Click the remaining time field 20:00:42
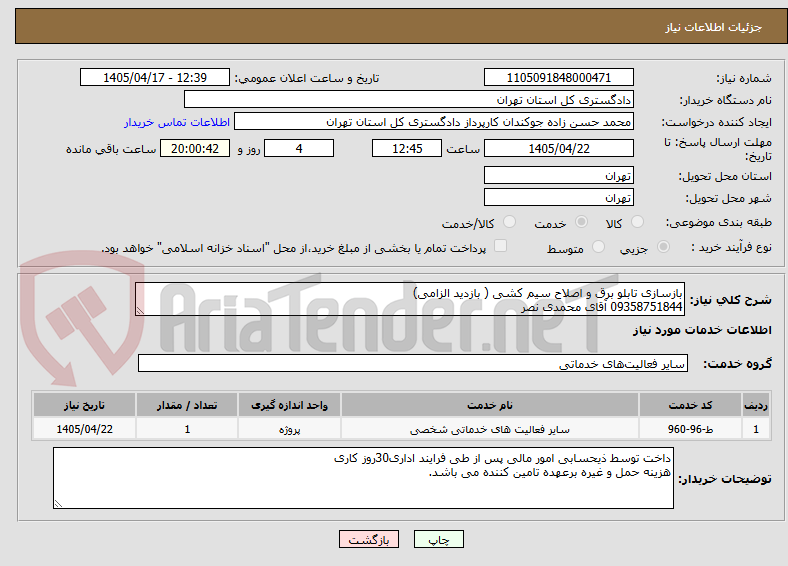 click(x=195, y=148)
